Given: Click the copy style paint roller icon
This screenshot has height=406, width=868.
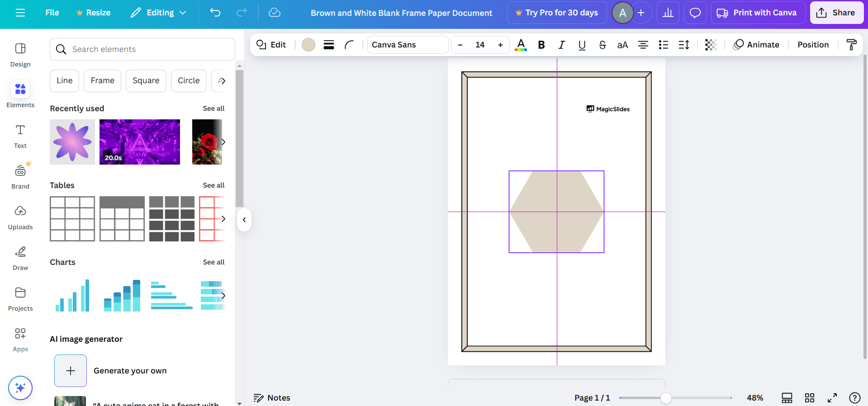Looking at the screenshot, I should coord(851,45).
